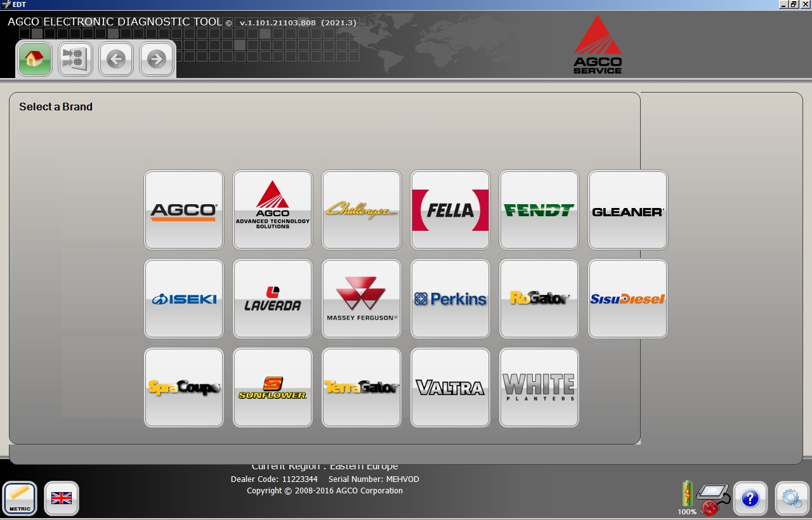Choose the Gleaner brand tile
The width and height of the screenshot is (812, 520).
pyautogui.click(x=628, y=210)
